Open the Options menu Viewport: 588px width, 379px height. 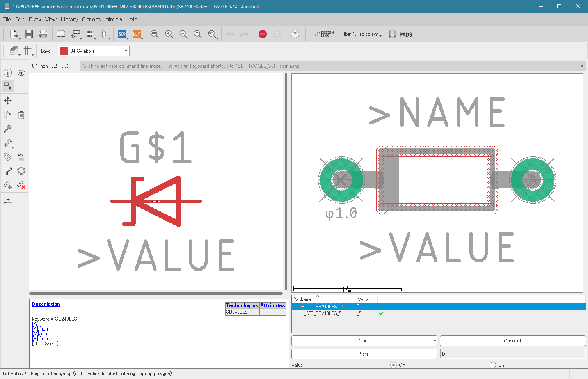[x=91, y=19]
